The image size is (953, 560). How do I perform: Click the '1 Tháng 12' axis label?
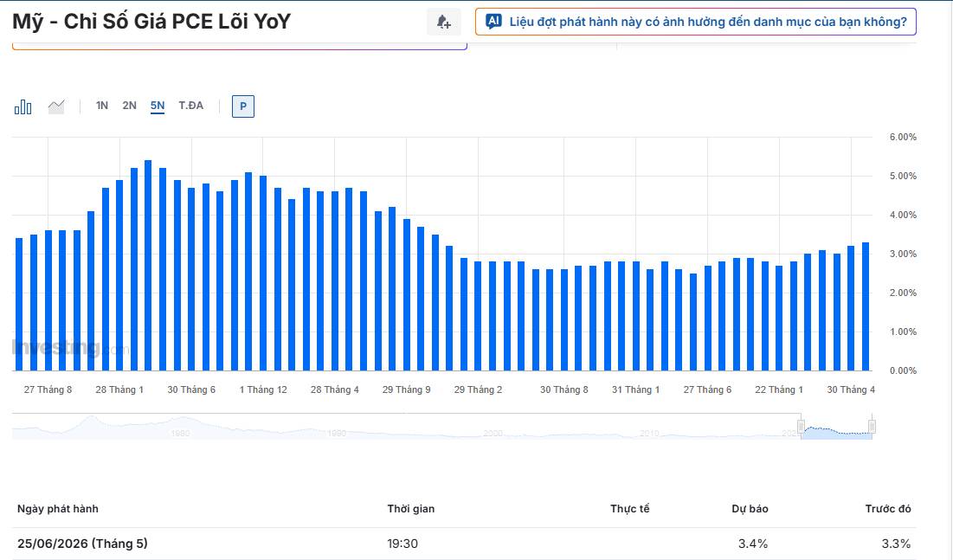(263, 389)
